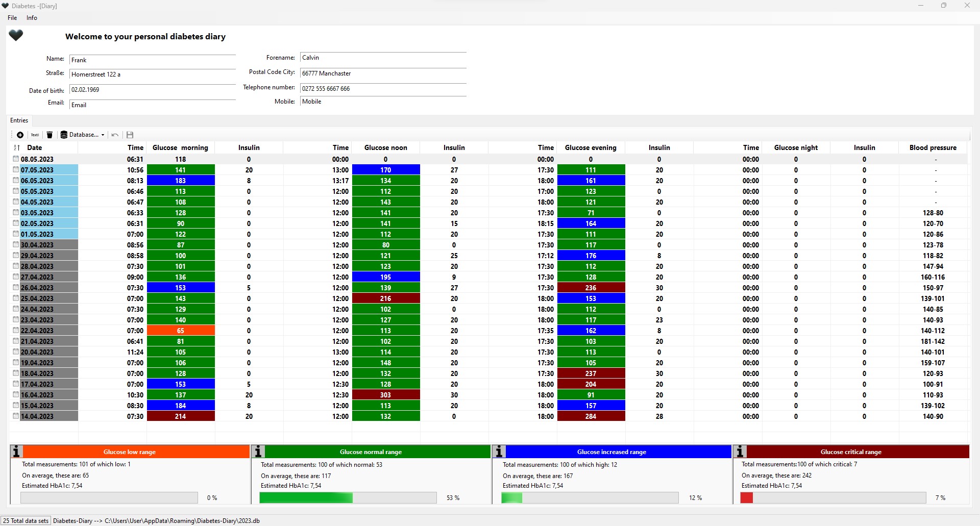Select the red 214 glucose morning cell
Image resolution: width=980 pixels, height=526 pixels.
pos(181,416)
